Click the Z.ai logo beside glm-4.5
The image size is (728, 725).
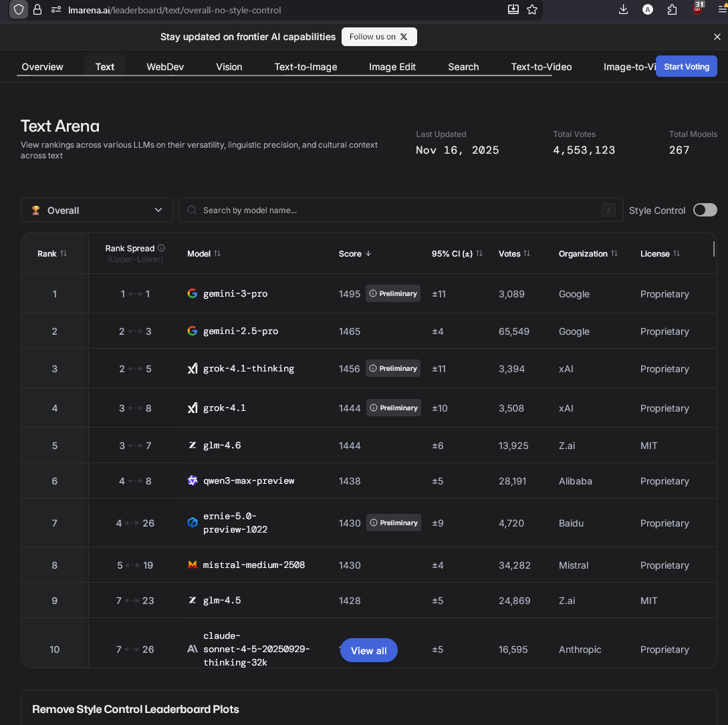(x=193, y=600)
